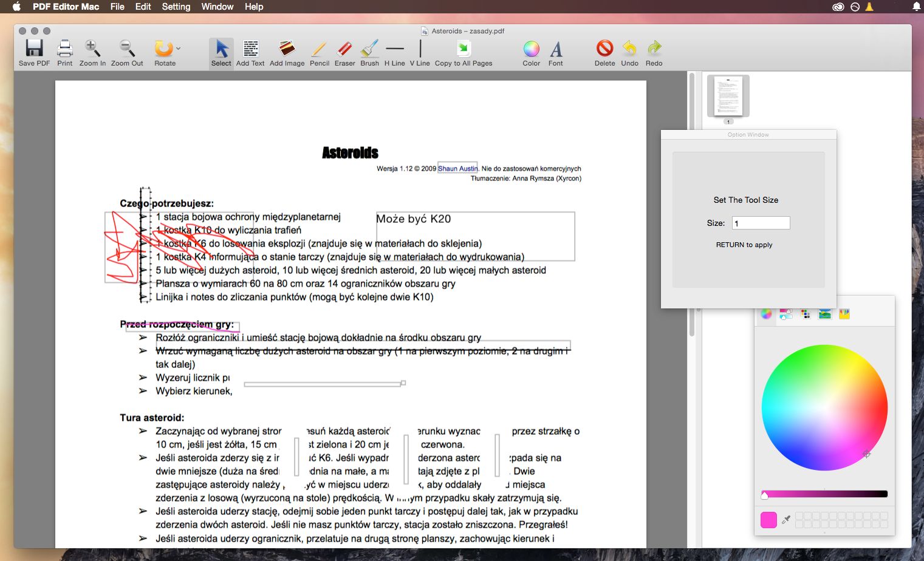Select page 1 thumbnail in sidebar
924x561 pixels.
click(728, 95)
